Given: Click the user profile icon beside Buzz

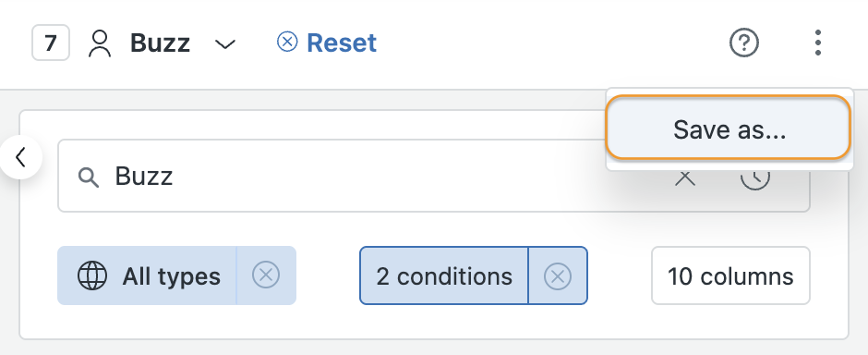Looking at the screenshot, I should [100, 43].
